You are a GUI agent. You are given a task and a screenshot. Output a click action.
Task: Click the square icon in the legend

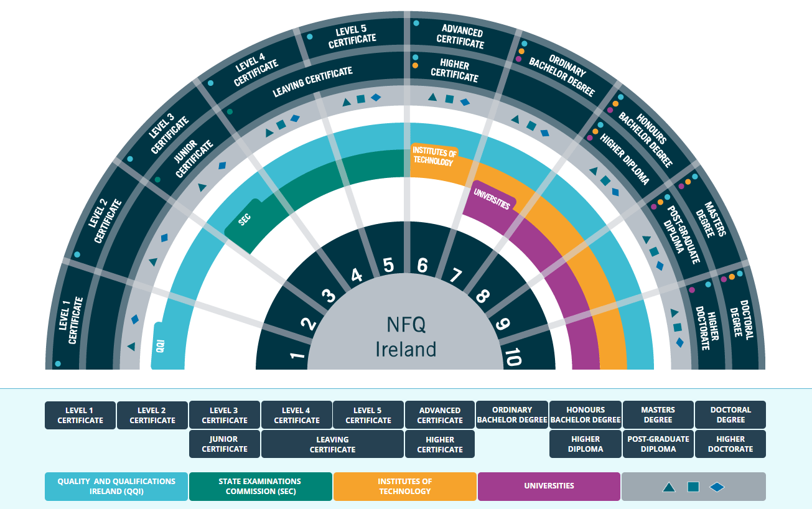click(693, 487)
